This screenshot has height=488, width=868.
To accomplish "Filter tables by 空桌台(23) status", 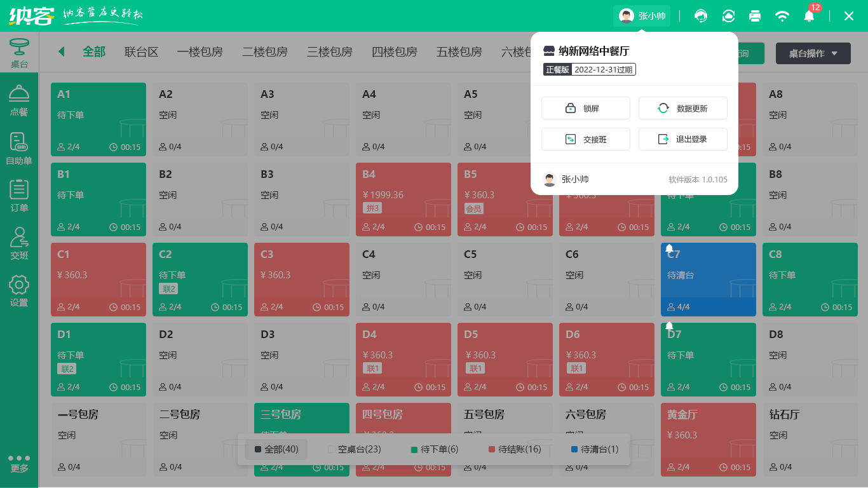I will [356, 449].
